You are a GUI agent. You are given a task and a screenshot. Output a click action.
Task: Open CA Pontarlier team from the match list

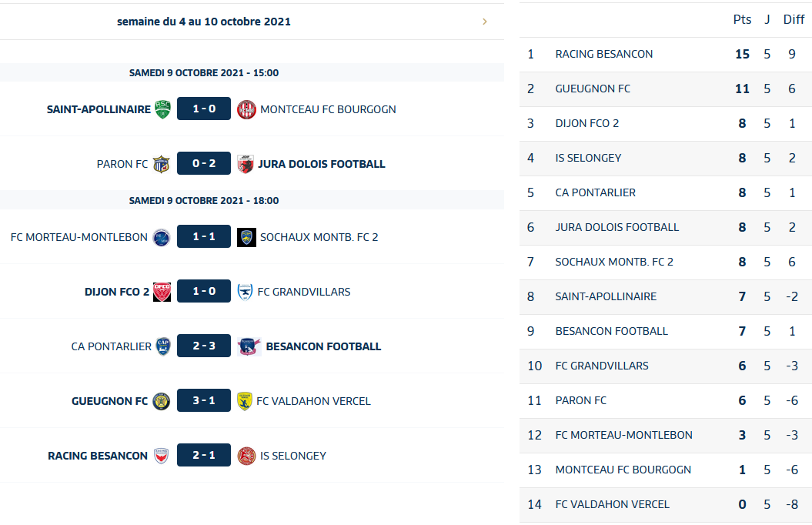point(112,346)
